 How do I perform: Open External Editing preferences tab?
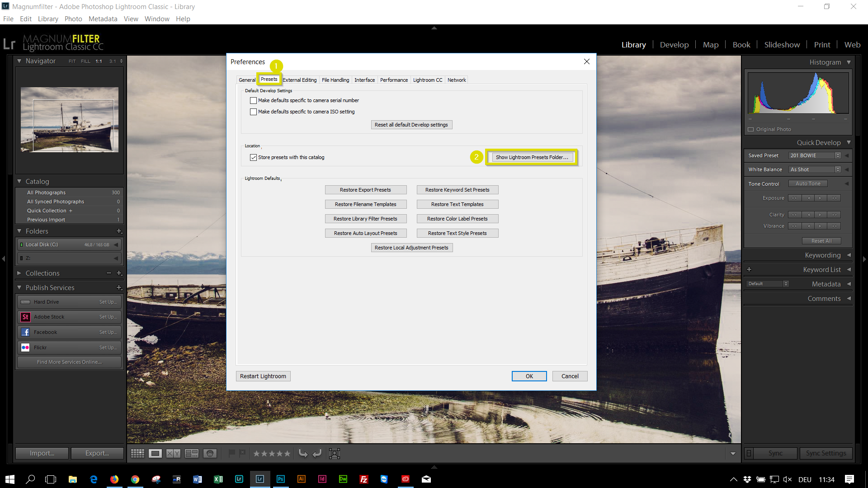300,80
